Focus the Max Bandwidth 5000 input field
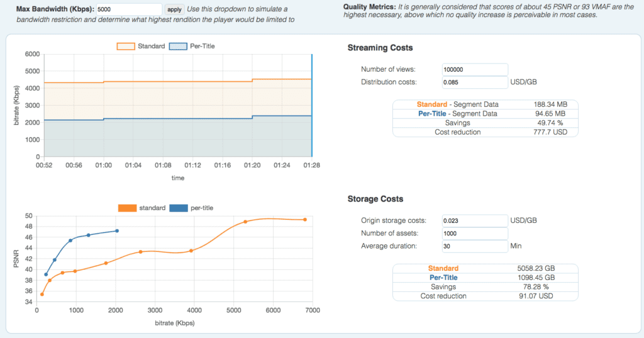644x338 pixels. click(x=129, y=9)
